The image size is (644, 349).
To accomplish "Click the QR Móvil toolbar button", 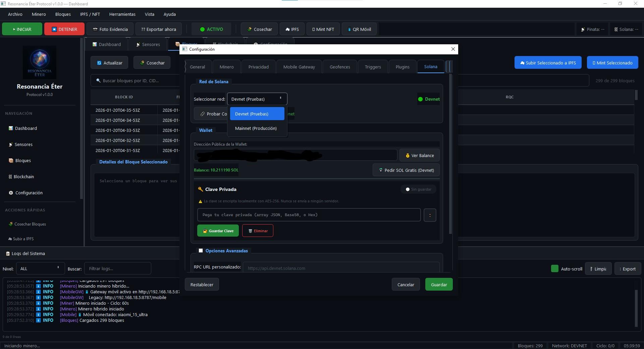I will pyautogui.click(x=359, y=29).
